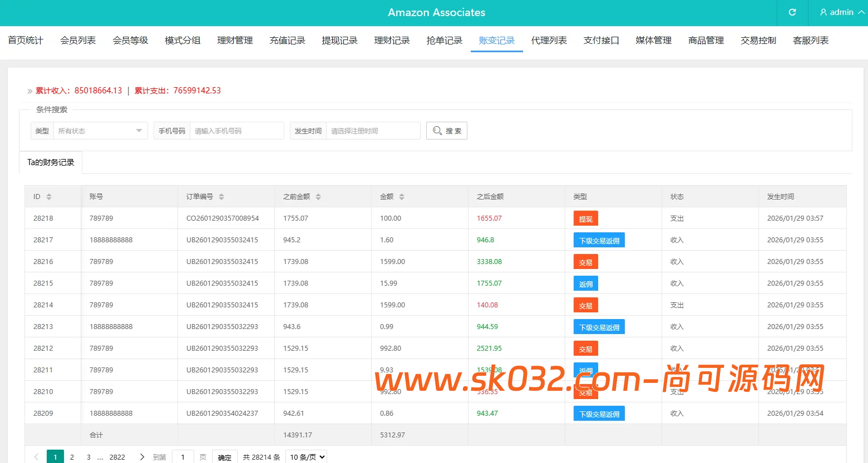Click the magnifier icon on search button

pyautogui.click(x=437, y=130)
